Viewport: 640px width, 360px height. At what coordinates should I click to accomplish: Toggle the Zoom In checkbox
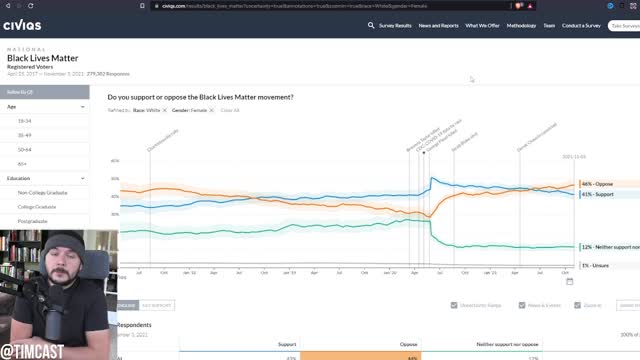[x=577, y=305]
